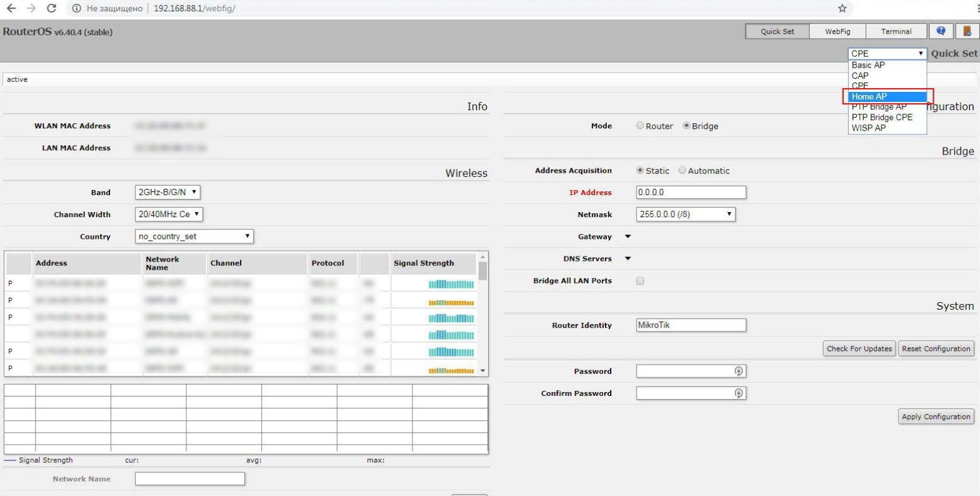The width and height of the screenshot is (980, 496).
Task: Enable Bridge All LAN Ports checkbox
Action: [x=639, y=281]
